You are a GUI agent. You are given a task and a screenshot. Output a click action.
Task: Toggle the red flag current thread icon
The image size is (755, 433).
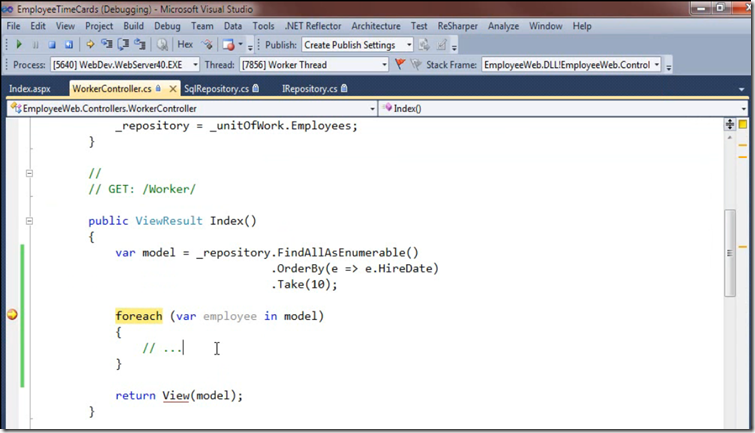pos(400,64)
